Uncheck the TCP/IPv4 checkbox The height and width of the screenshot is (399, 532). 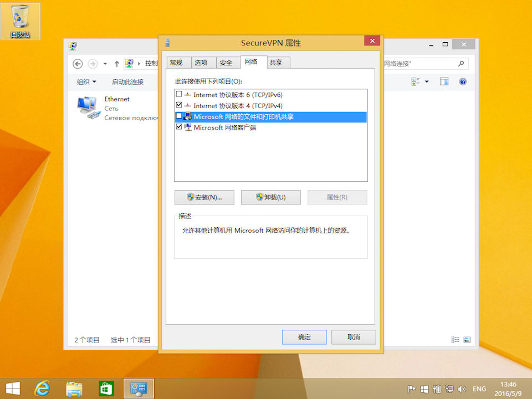pos(179,105)
